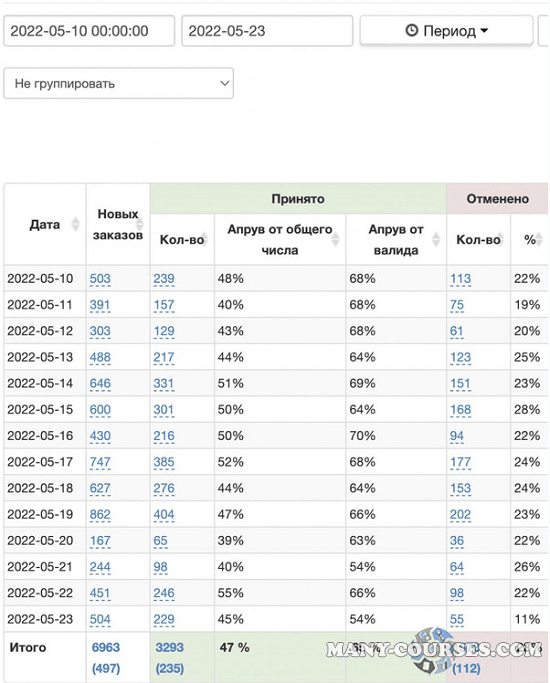Image resolution: width=550 pixels, height=683 pixels.
Task: Click the start date field 2022-05-10 00:00:00
Action: tap(89, 31)
